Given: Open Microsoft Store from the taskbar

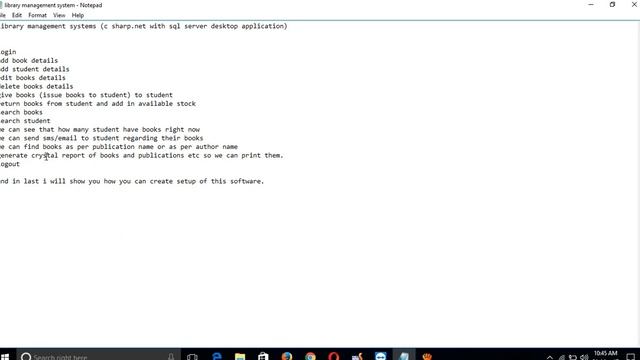Looking at the screenshot, I should (263, 356).
